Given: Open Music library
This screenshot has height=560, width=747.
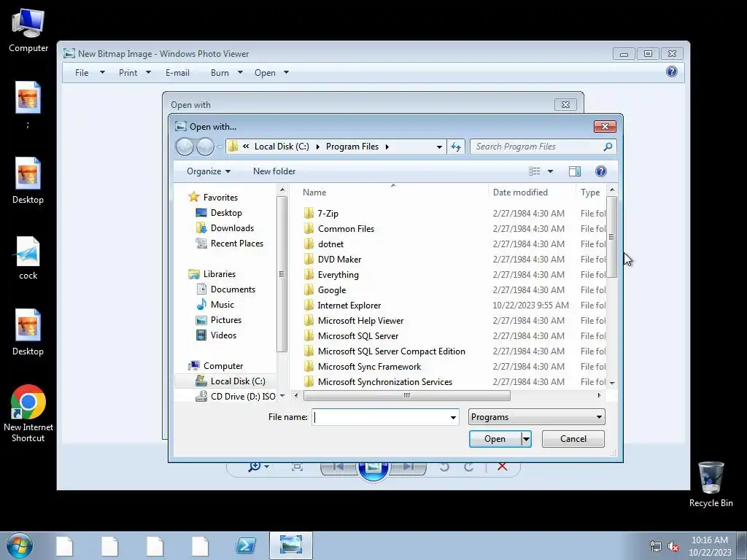Looking at the screenshot, I should [x=222, y=304].
